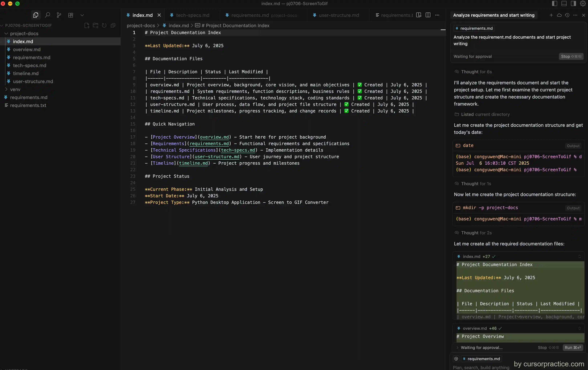Screen dimensions: 588x370
Task: Click Stop next to the Run button
Action: [548, 348]
